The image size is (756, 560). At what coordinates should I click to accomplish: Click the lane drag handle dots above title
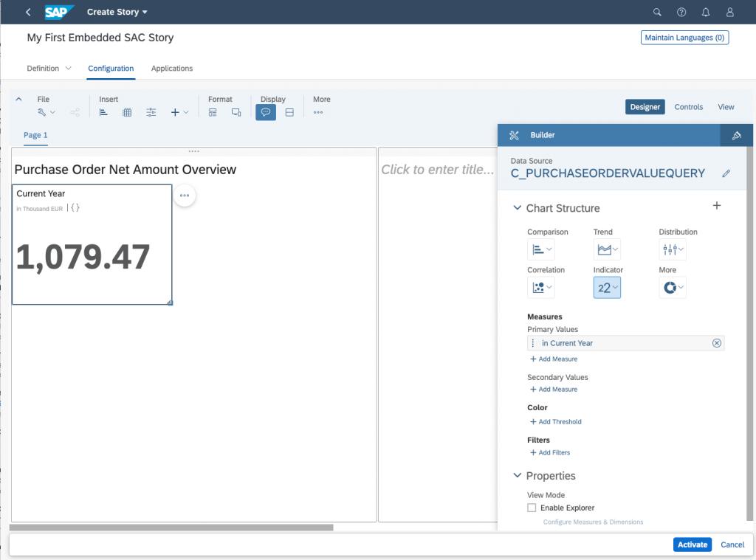tap(194, 151)
